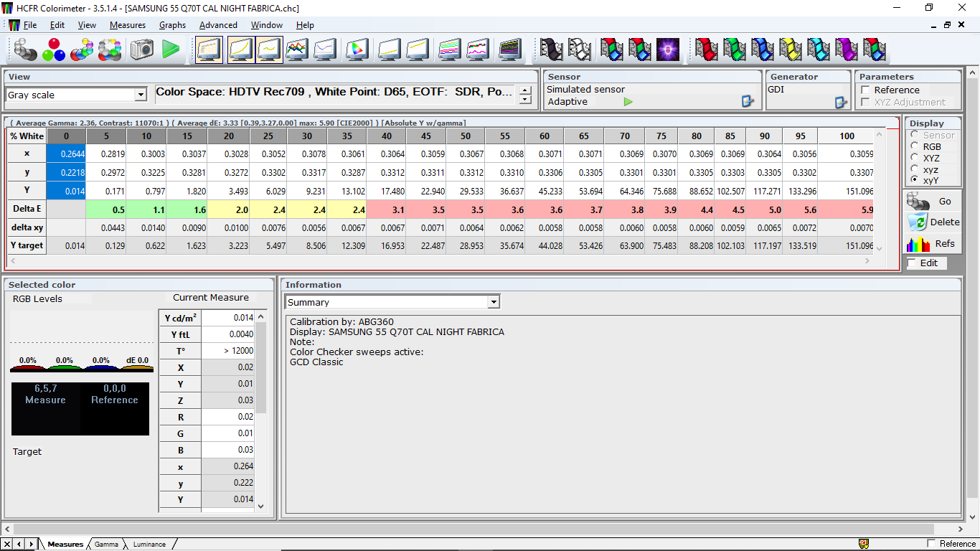Click the cyan film strip icon

[x=819, y=50]
